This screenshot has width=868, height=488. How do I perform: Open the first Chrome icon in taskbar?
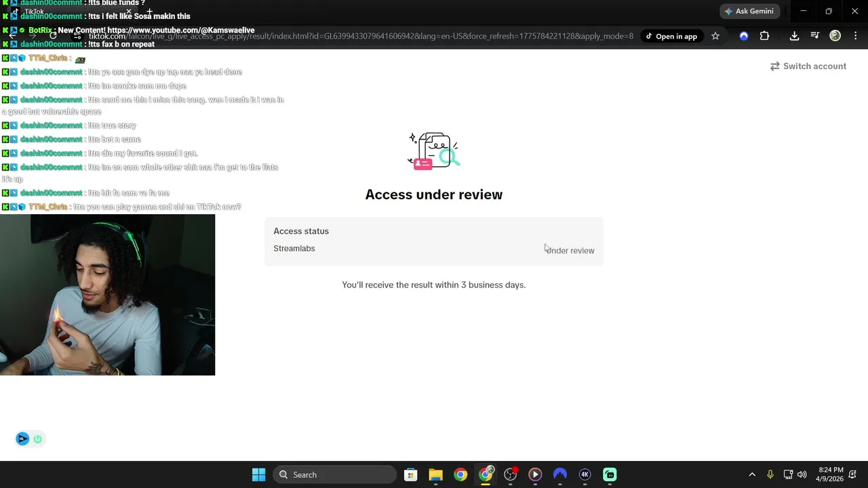(460, 474)
